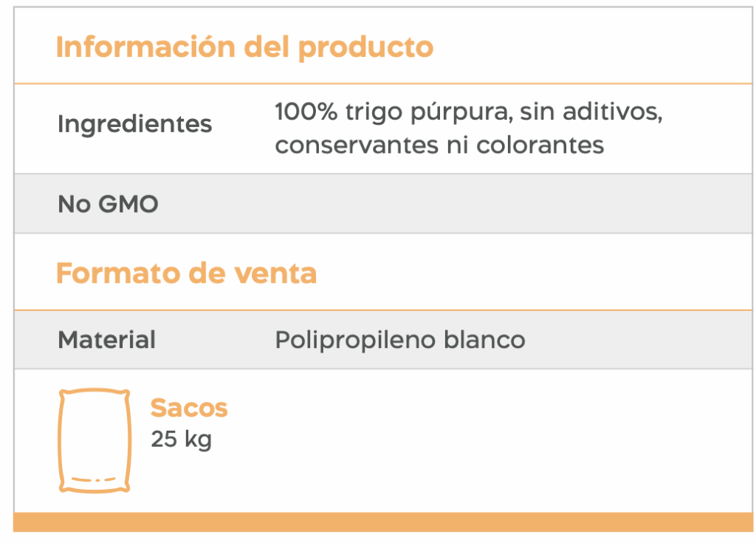Click the orange 'Sacos' label
This screenshot has height=543, width=756.
(189, 408)
